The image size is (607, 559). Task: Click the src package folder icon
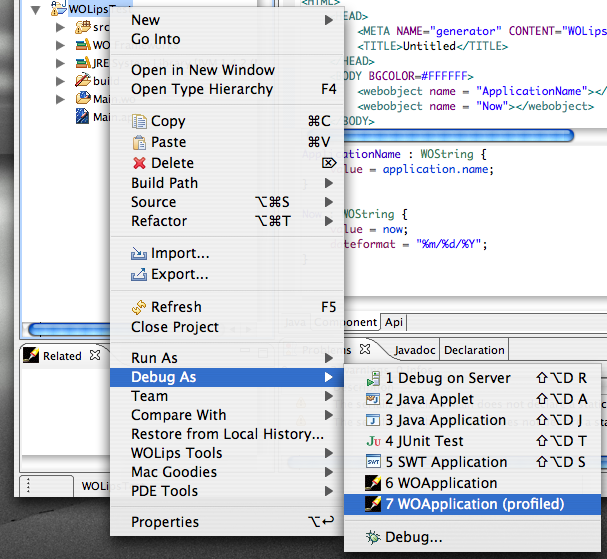83,27
